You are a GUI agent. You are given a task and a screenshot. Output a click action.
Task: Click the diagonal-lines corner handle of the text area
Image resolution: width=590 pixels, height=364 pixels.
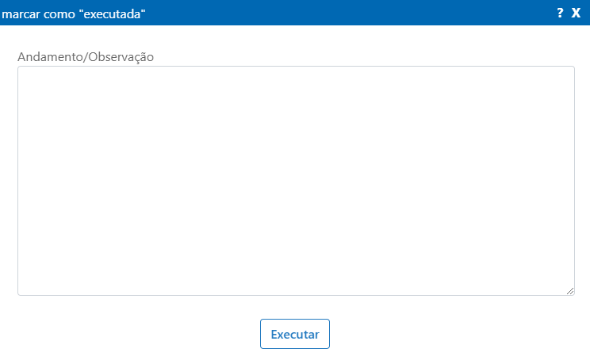(569, 291)
